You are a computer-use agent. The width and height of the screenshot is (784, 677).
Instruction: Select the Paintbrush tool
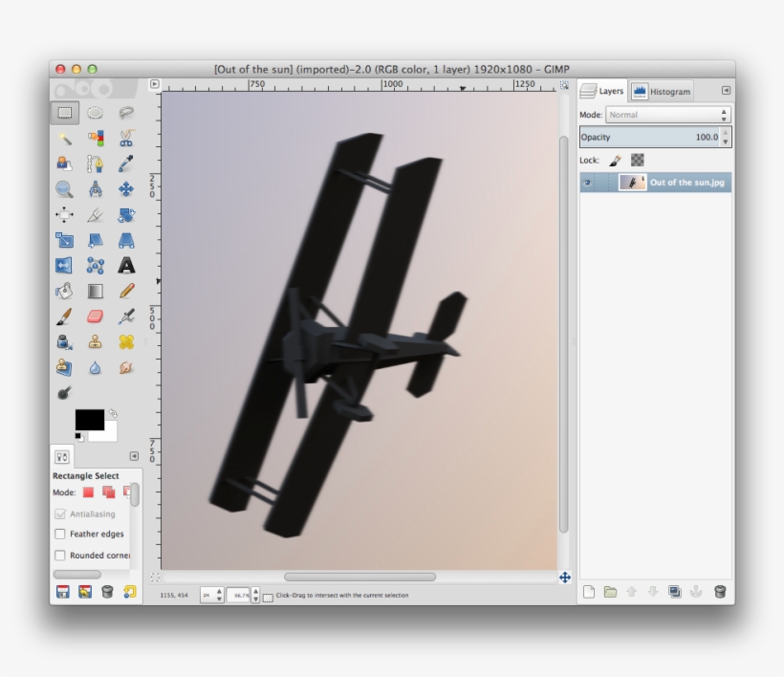[63, 317]
